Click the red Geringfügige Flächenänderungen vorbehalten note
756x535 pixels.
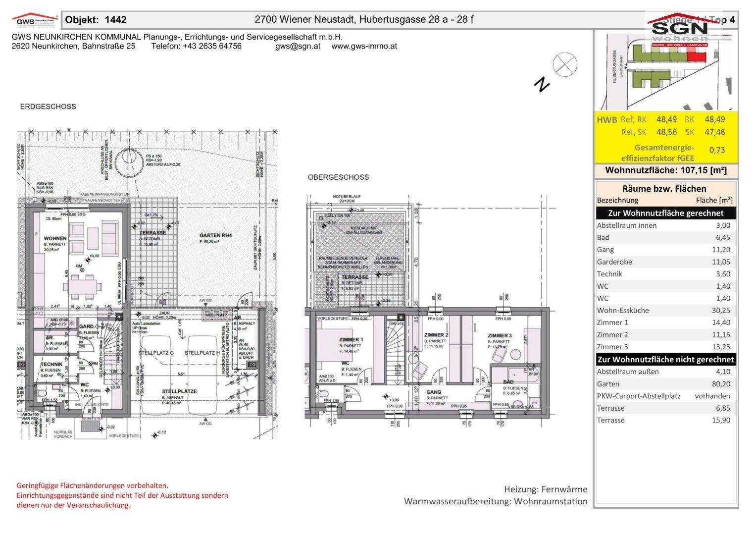coord(92,485)
